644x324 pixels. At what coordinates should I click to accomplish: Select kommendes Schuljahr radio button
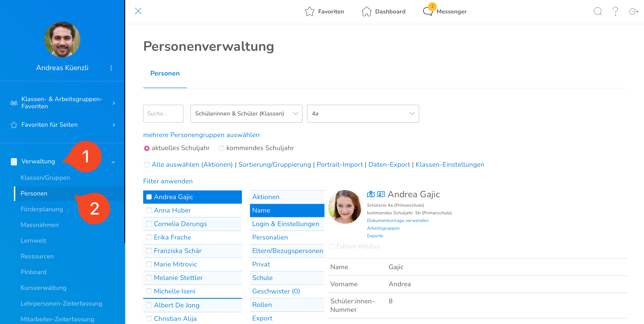click(221, 148)
